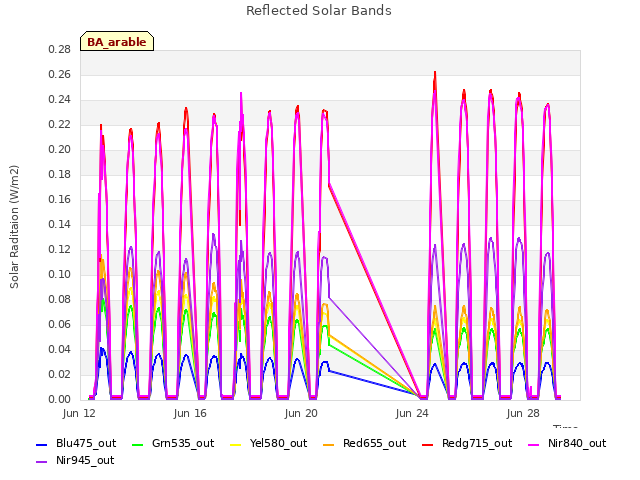Click the 0.28 y-axis tick label
The width and height of the screenshot is (640, 480).
[x=60, y=49]
